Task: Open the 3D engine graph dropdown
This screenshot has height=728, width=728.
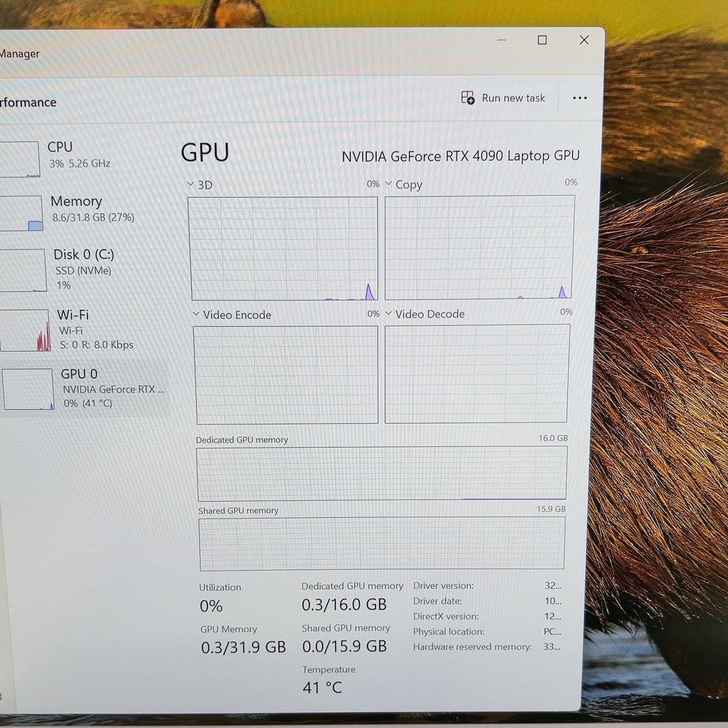Action: click(190, 184)
